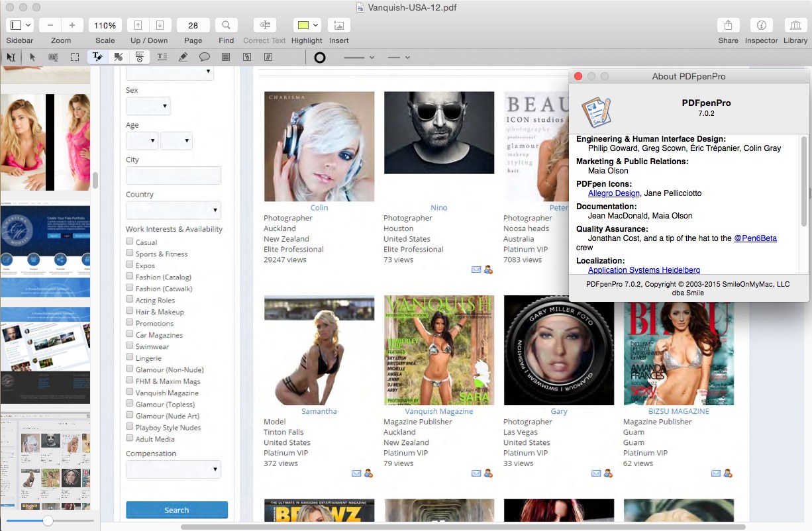Viewport: 812px width, 531px height.
Task: Open Application Systems Heidelberg link
Action: pos(644,270)
